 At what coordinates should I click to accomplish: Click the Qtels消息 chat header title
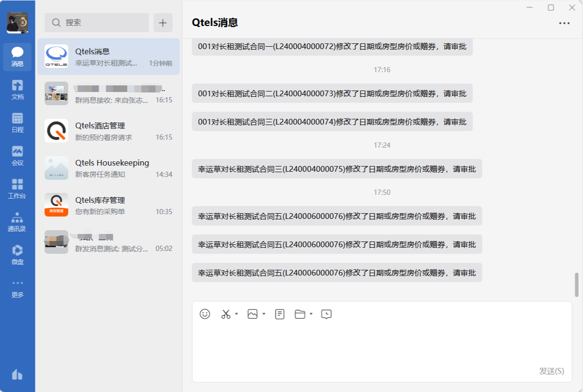point(215,23)
